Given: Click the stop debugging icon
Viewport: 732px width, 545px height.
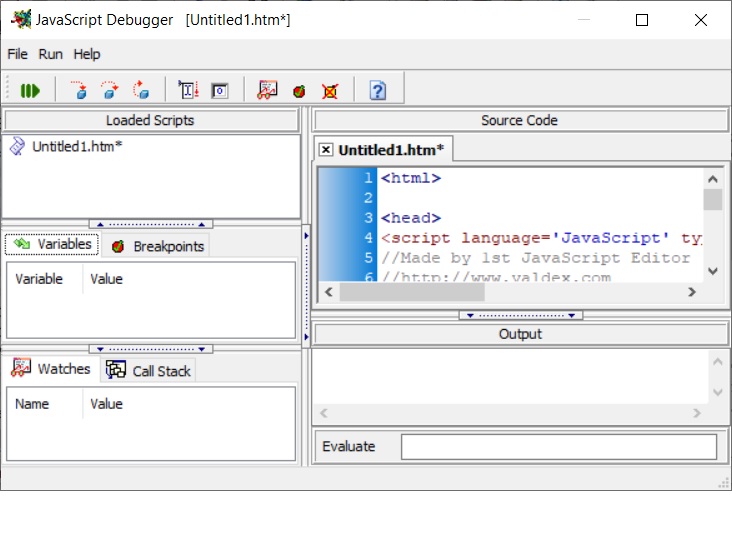Looking at the screenshot, I should click(220, 90).
